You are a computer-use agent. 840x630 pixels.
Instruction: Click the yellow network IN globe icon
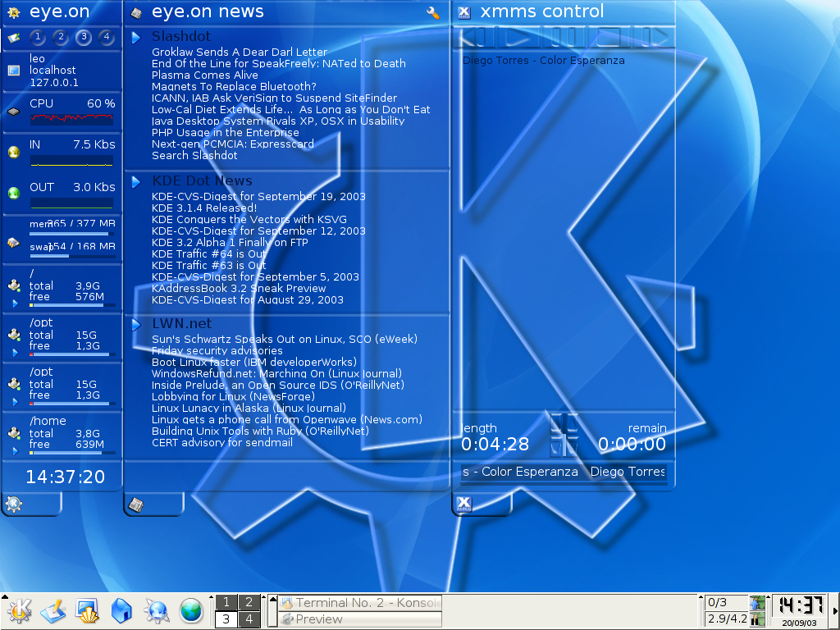pos(14,152)
